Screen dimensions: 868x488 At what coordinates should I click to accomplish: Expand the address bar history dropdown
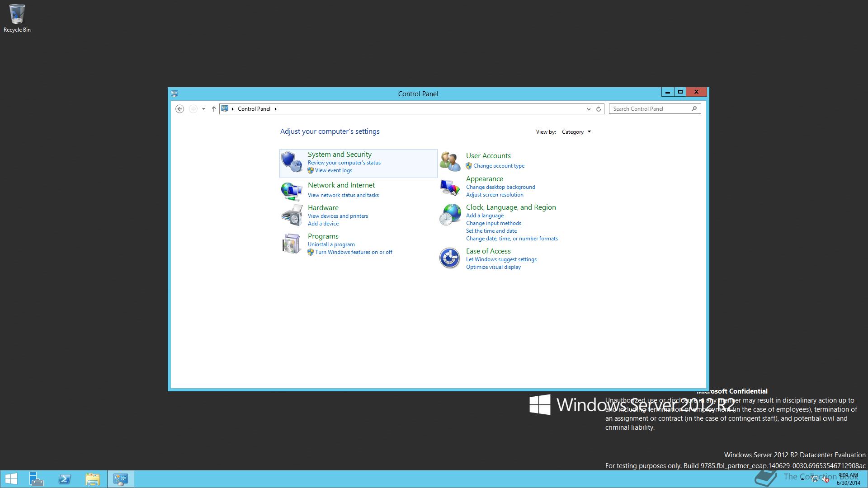[x=588, y=109]
